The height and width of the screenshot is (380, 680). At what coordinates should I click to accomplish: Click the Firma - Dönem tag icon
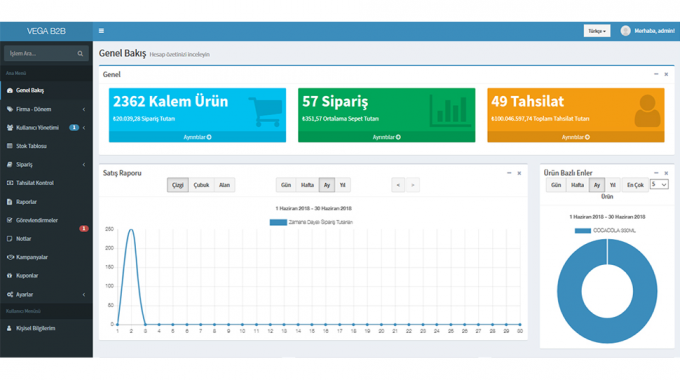tap(10, 109)
